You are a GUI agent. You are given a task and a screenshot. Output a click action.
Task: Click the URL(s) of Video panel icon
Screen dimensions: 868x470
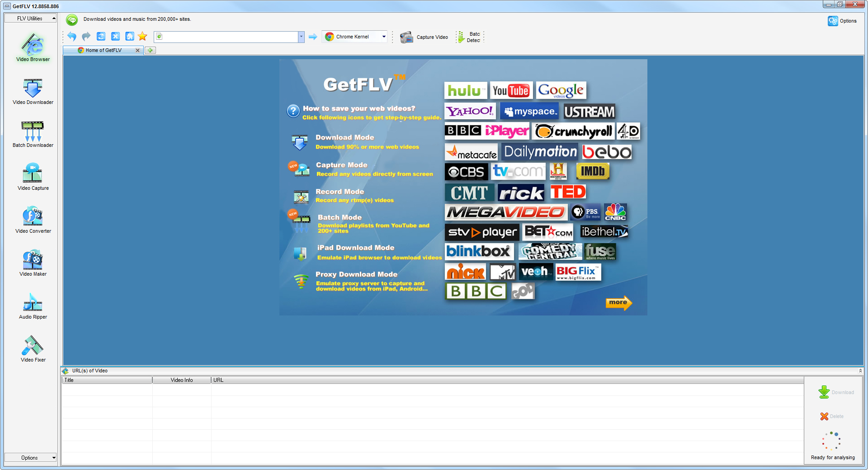[66, 371]
